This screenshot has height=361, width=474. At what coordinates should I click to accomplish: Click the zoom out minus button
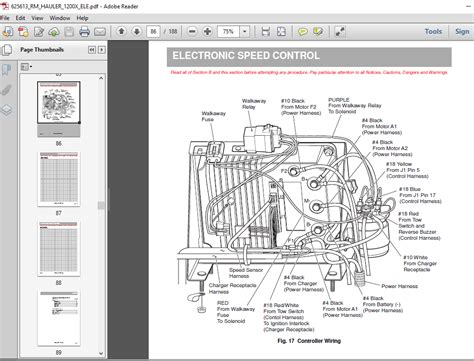pos(192,32)
